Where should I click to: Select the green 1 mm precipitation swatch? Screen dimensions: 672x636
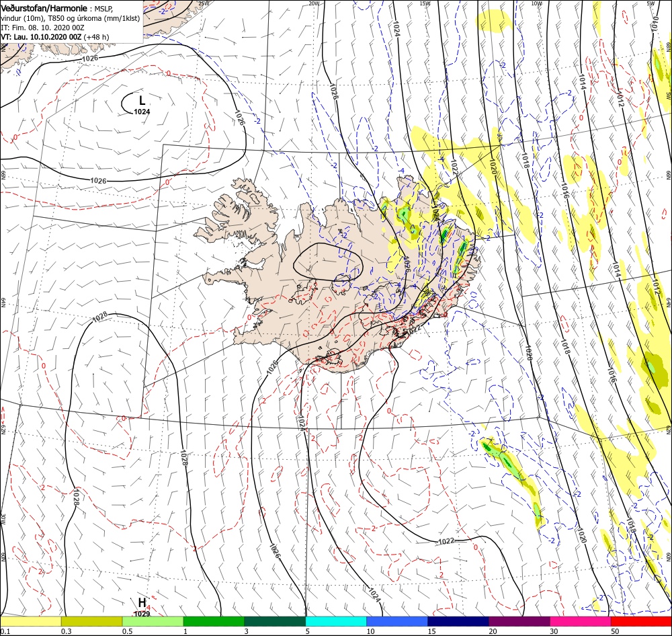214,621
